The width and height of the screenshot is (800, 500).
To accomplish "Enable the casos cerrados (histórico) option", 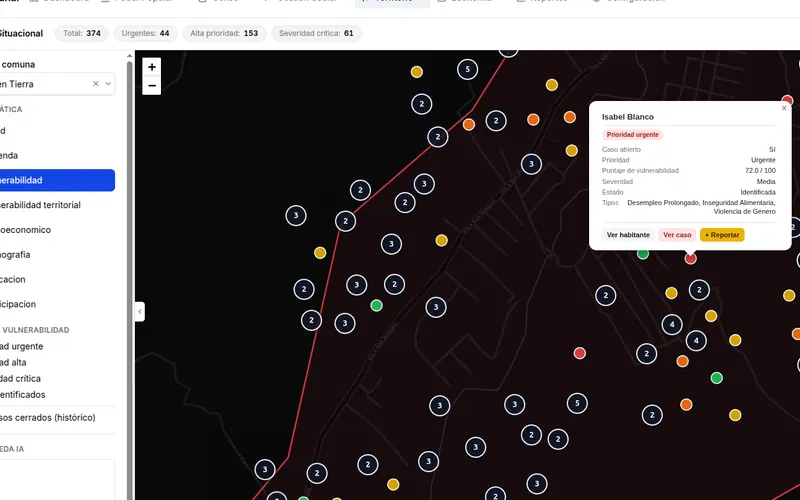I will [48, 417].
